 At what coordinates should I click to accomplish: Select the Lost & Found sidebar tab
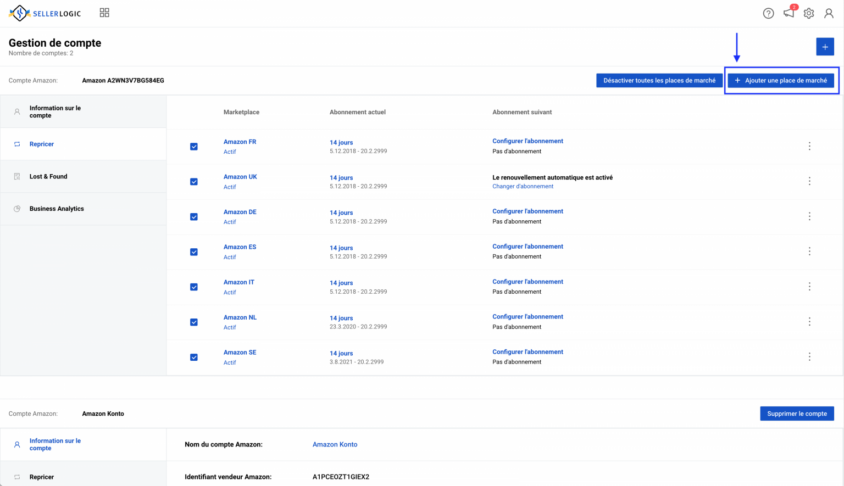point(83,177)
